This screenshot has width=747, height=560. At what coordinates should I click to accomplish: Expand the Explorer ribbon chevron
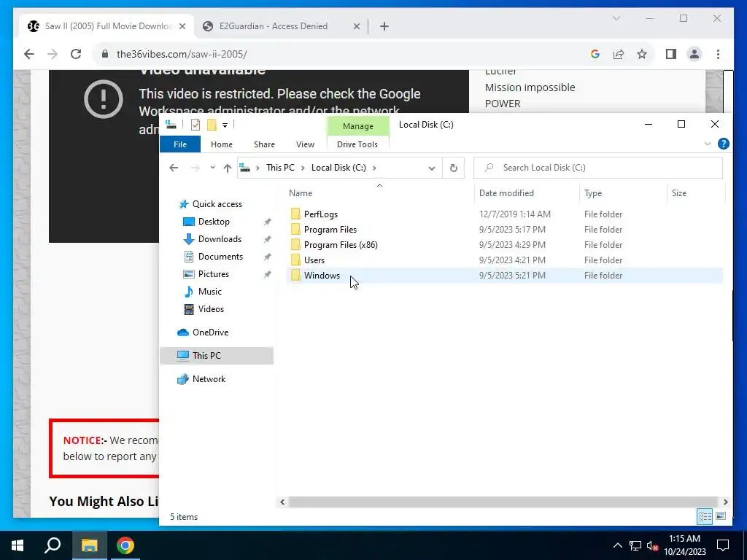708,144
